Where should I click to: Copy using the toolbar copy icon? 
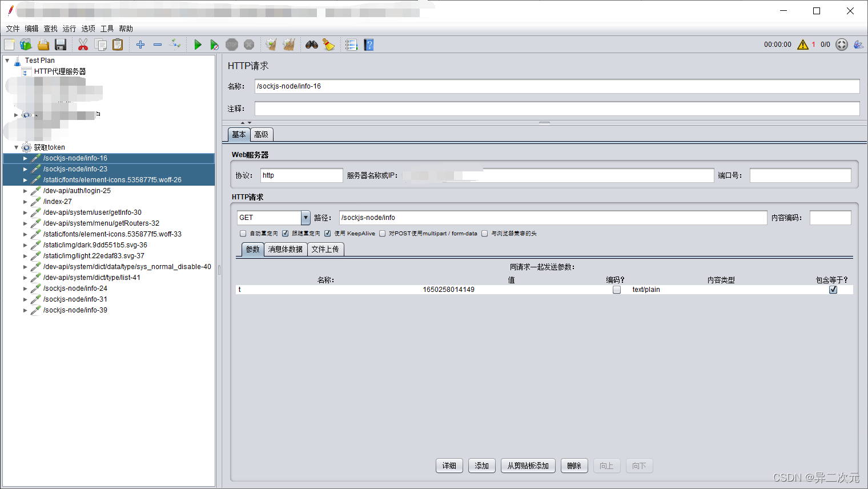pyautogui.click(x=101, y=45)
